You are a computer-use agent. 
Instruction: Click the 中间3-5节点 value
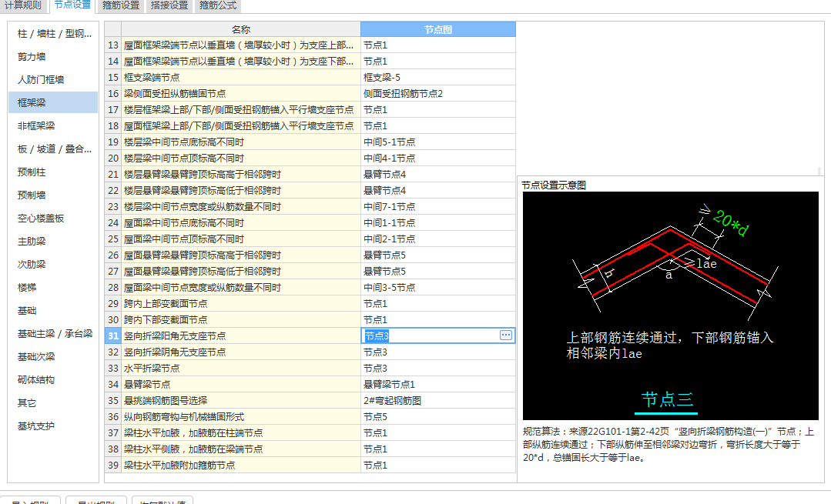point(437,288)
